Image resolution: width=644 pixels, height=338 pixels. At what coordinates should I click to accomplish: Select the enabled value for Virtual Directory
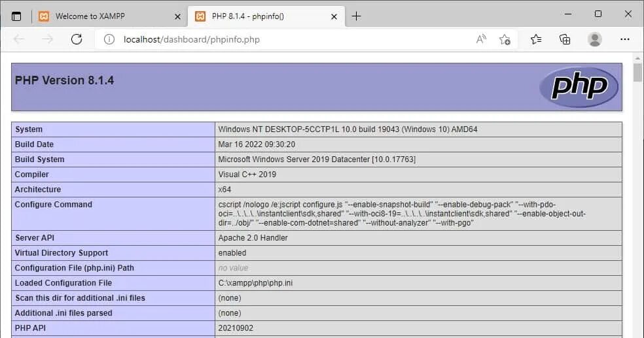(232, 252)
